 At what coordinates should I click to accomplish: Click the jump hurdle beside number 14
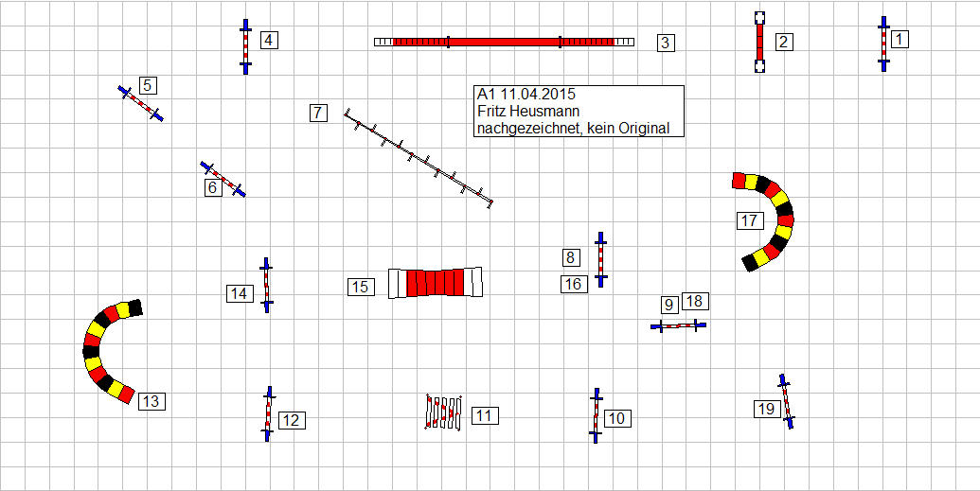tap(266, 285)
